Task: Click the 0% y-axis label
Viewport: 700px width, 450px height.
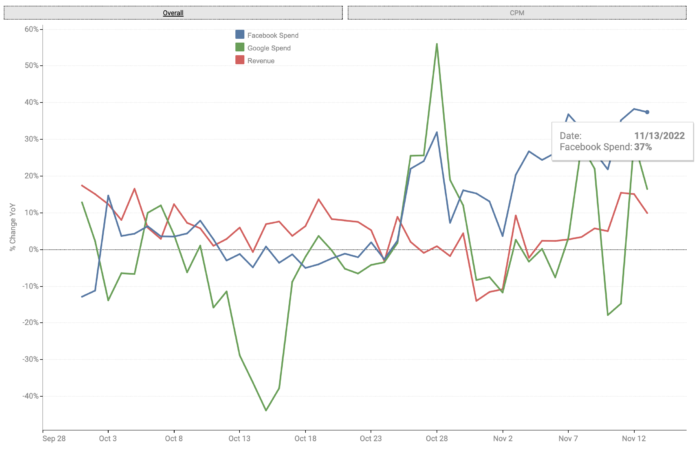Action: click(33, 250)
